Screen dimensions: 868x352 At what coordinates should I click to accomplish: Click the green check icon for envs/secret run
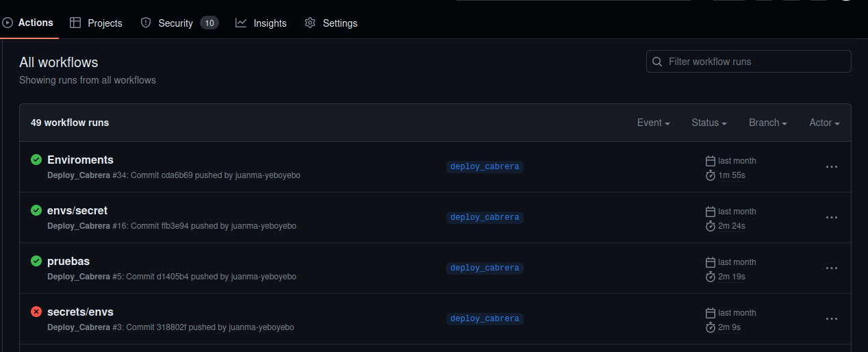coord(36,210)
